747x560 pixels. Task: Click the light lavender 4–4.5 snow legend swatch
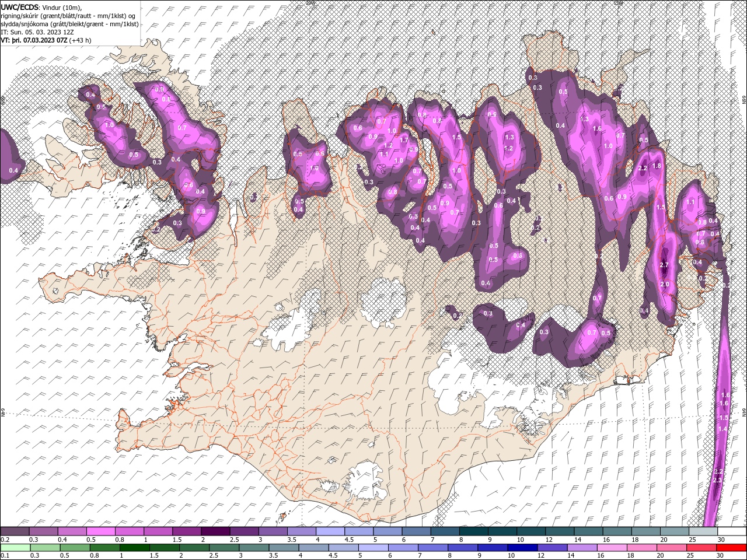pos(330,531)
